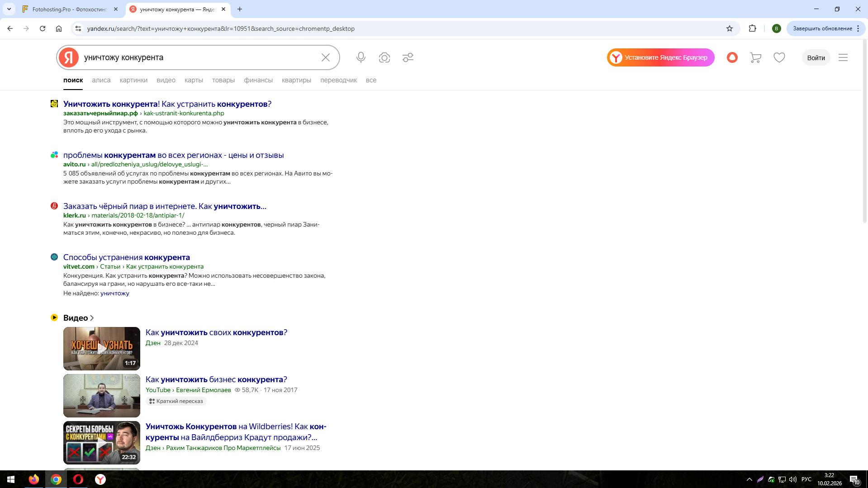Open video 'Как уничтожить бизнес конкурента?'

pyautogui.click(x=216, y=379)
